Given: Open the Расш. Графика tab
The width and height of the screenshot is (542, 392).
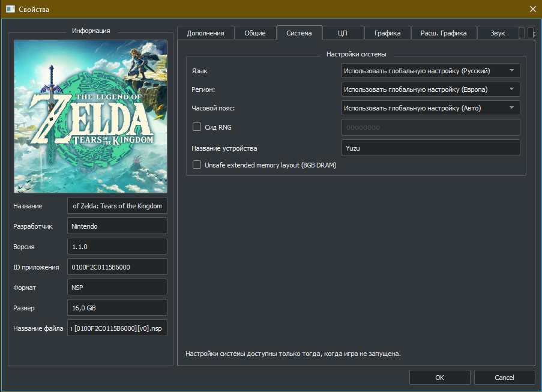Looking at the screenshot, I should pos(444,33).
